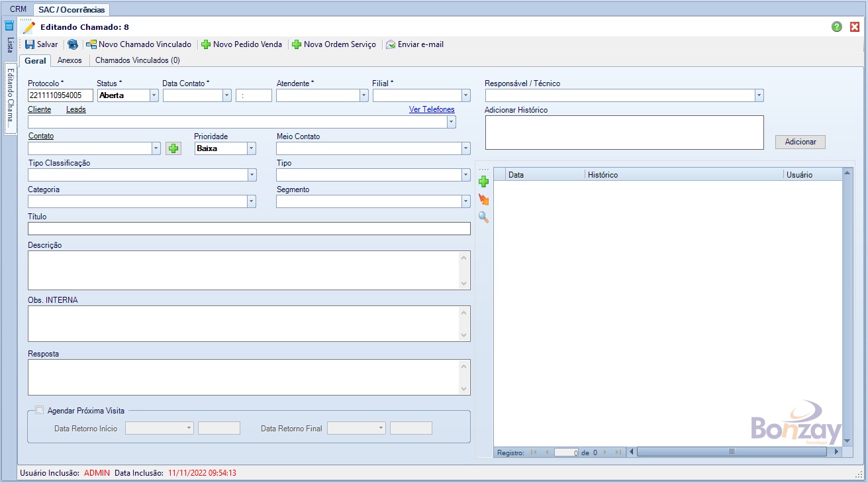Open the Contato dropdown

[x=156, y=148]
